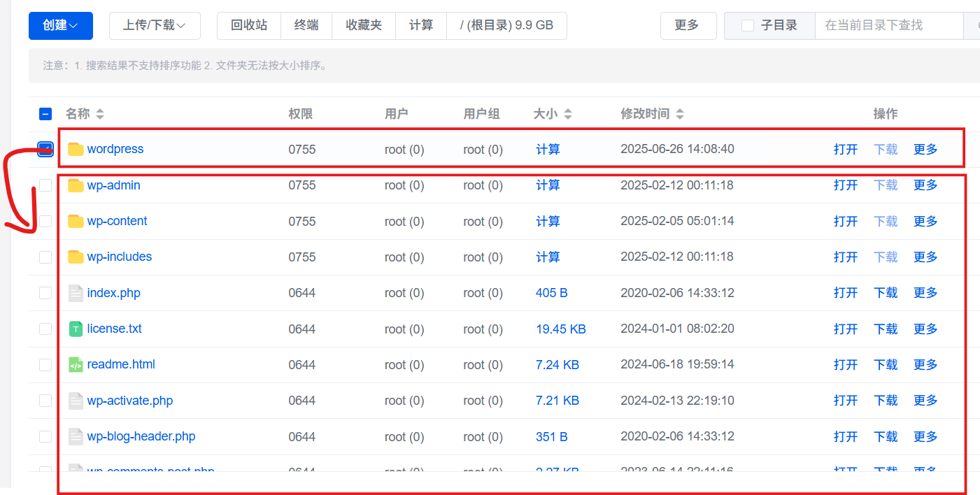The height and width of the screenshot is (495, 980).
Task: Click the 405 B size of index.php
Action: (552, 293)
